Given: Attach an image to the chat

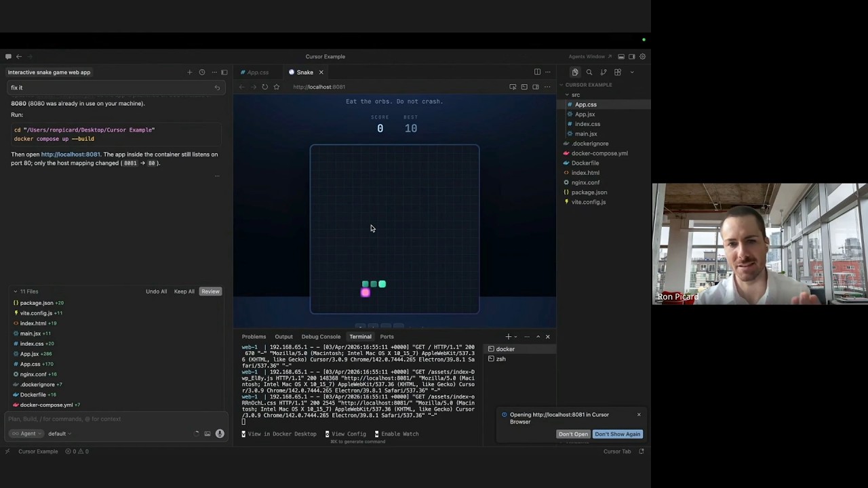Looking at the screenshot, I should tap(208, 434).
